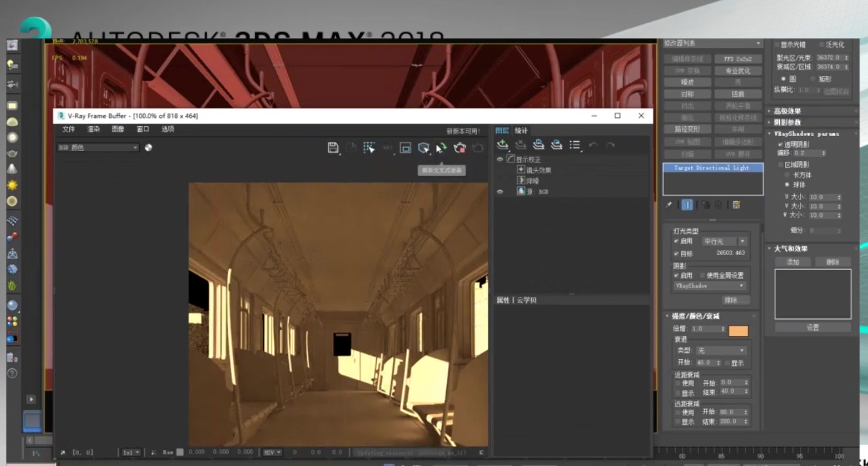Screen dimensions: 868x466
Task: Click the follow-mouse render arrow icon
Action: point(441,148)
